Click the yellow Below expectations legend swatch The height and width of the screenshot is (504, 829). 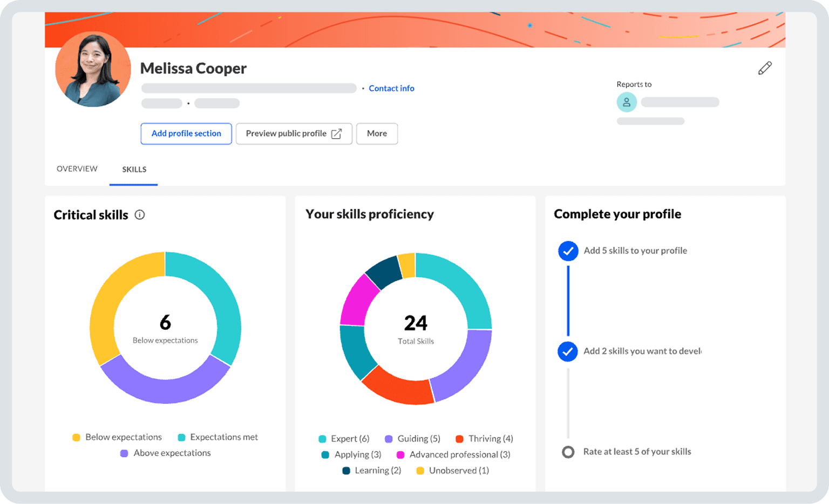76,437
